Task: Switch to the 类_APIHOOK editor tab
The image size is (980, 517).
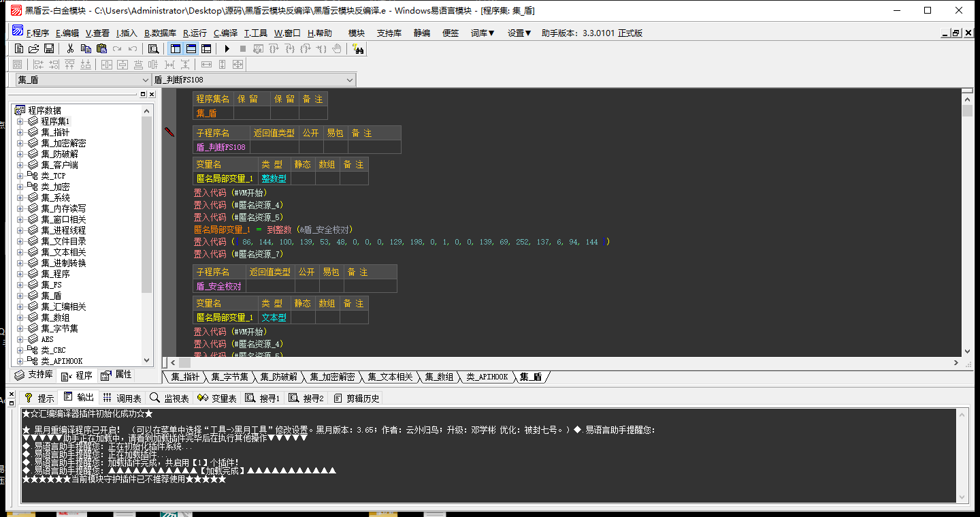Action: [x=487, y=377]
